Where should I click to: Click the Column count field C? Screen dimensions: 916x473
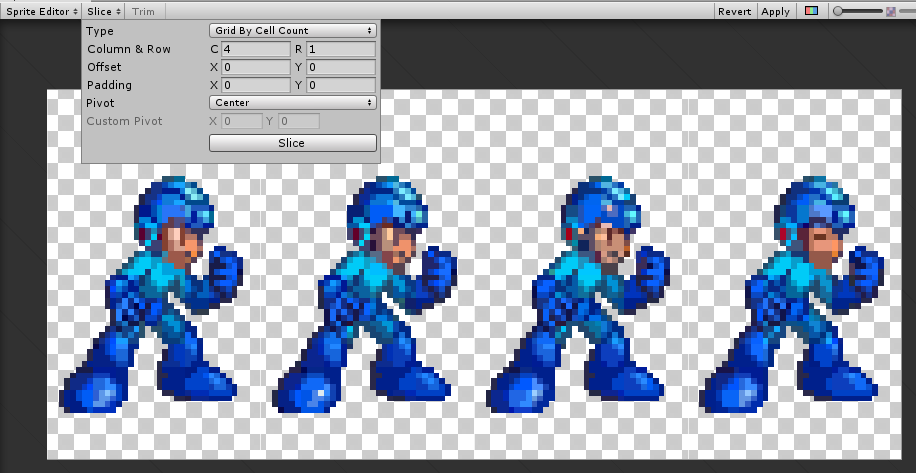[256, 49]
